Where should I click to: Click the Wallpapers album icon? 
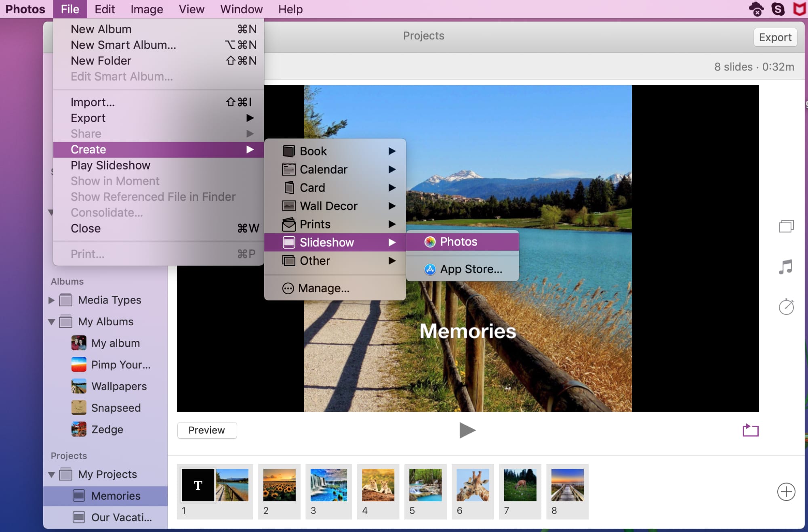point(79,386)
